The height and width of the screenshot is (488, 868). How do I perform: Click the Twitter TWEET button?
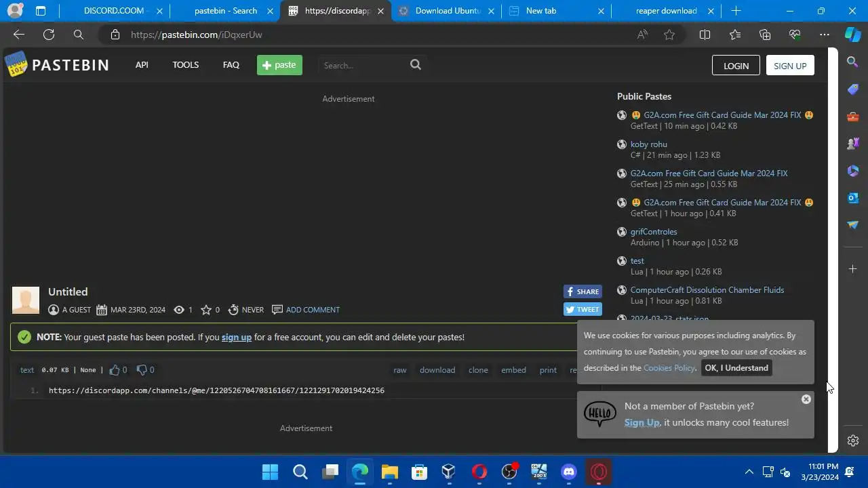583,309
